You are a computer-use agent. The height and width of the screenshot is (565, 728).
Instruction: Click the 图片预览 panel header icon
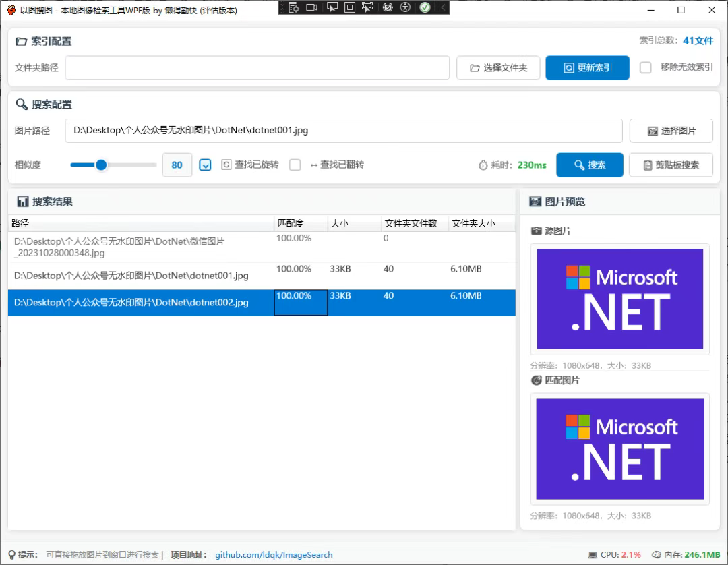tap(535, 201)
